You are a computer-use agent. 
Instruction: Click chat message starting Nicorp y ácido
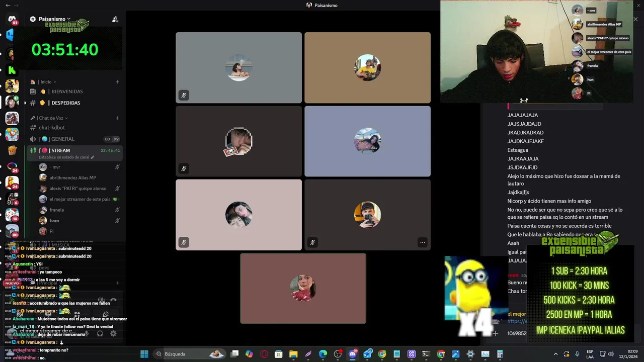(x=549, y=201)
